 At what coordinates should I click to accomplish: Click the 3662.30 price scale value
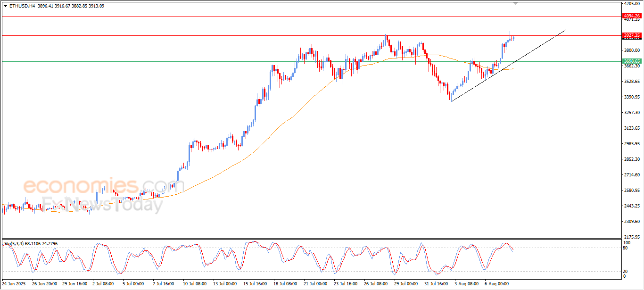631,66
